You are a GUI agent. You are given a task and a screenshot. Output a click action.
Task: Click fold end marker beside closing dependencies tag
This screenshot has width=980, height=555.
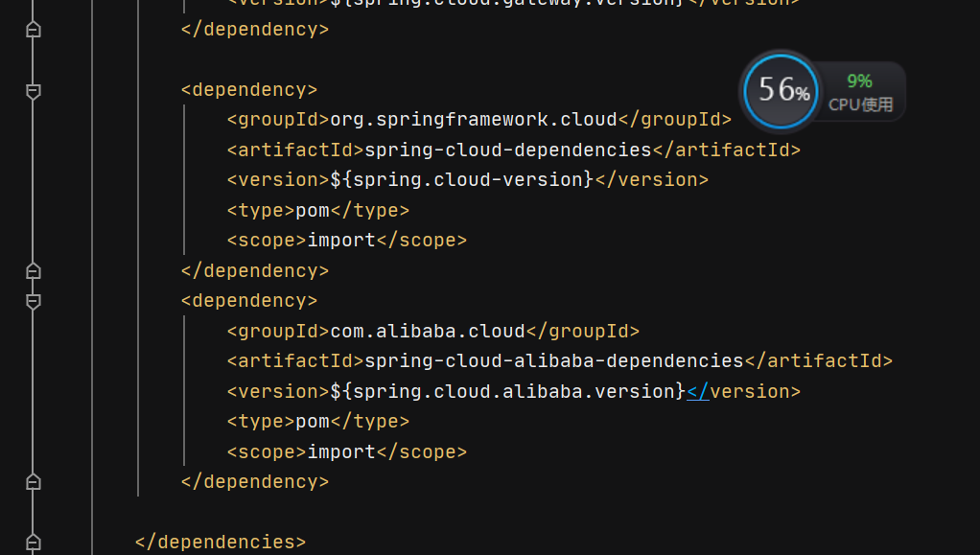(x=34, y=542)
